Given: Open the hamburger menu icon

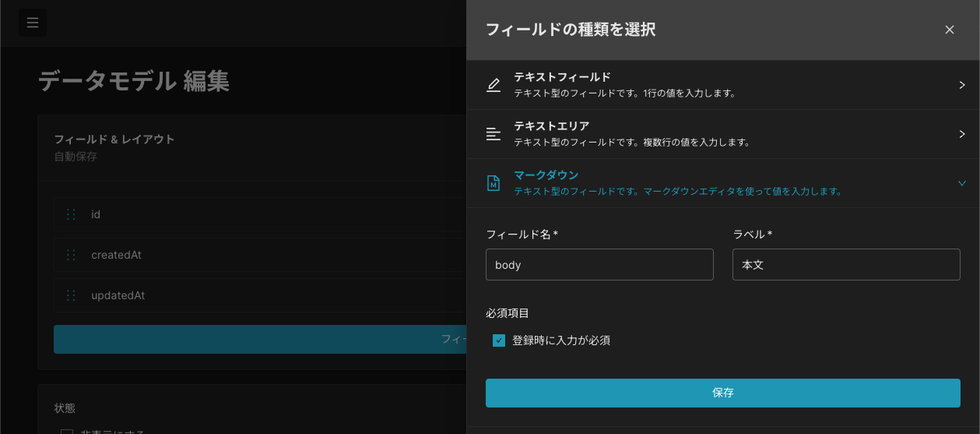Looking at the screenshot, I should 33,23.
